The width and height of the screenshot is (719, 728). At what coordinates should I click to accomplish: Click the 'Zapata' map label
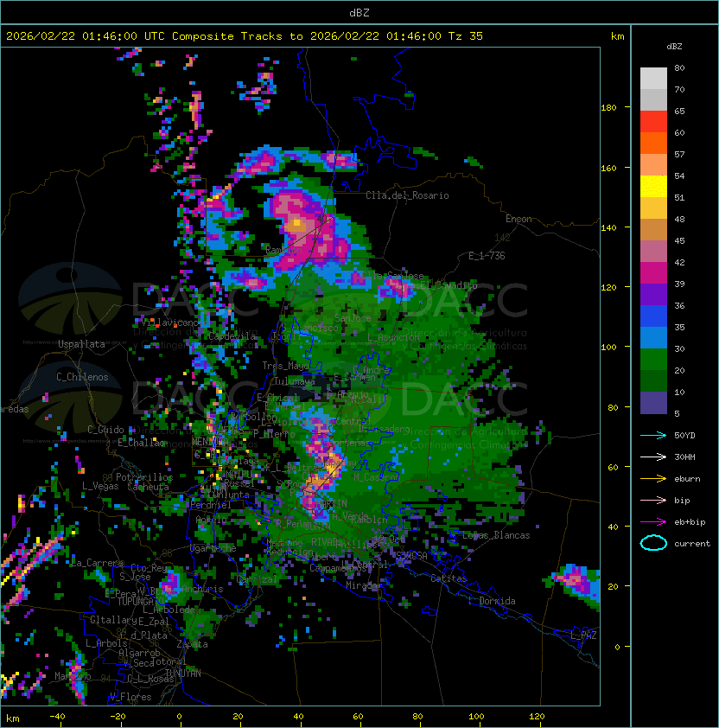192,644
